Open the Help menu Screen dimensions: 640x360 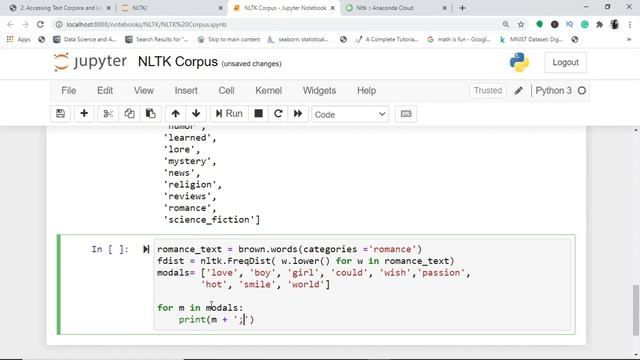pyautogui.click(x=367, y=91)
